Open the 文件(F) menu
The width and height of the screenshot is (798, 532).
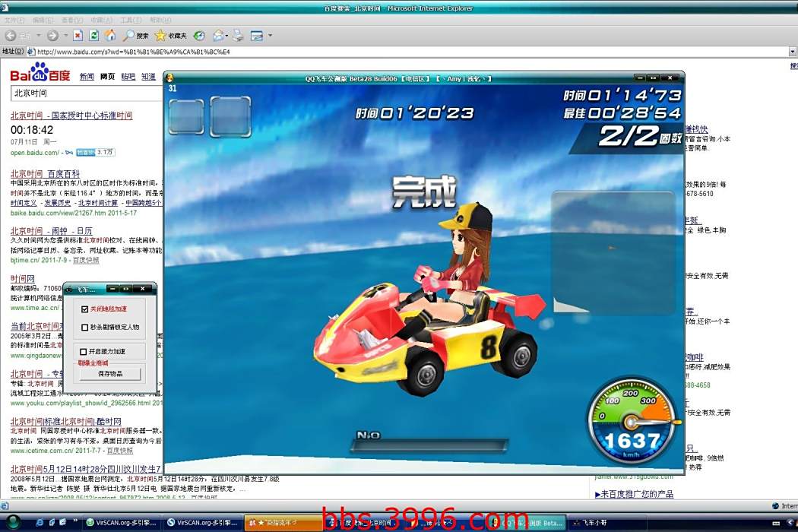(14, 21)
